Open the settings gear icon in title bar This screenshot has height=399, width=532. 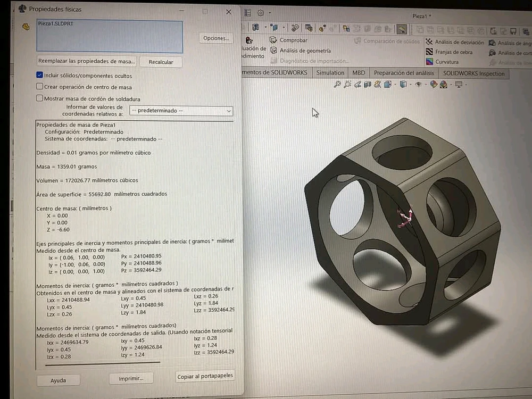pyautogui.click(x=261, y=13)
